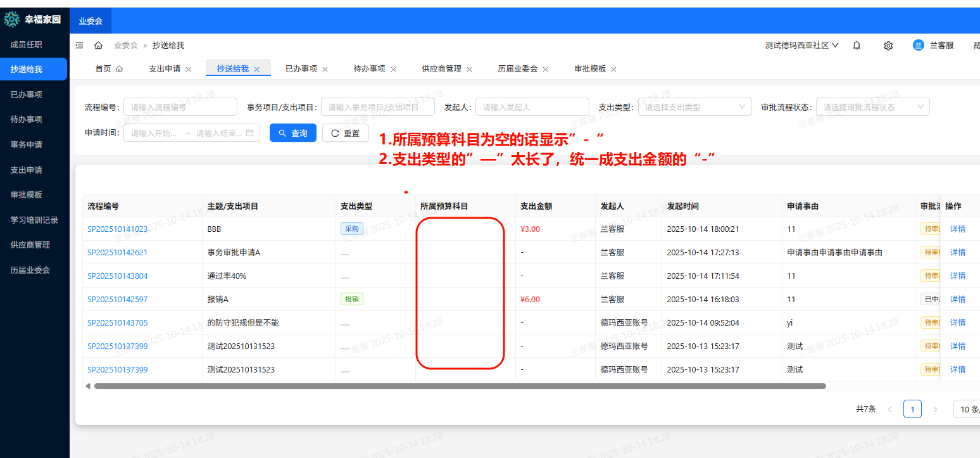Collapse the sidebar with the menu icon
980x458 pixels.
79,45
